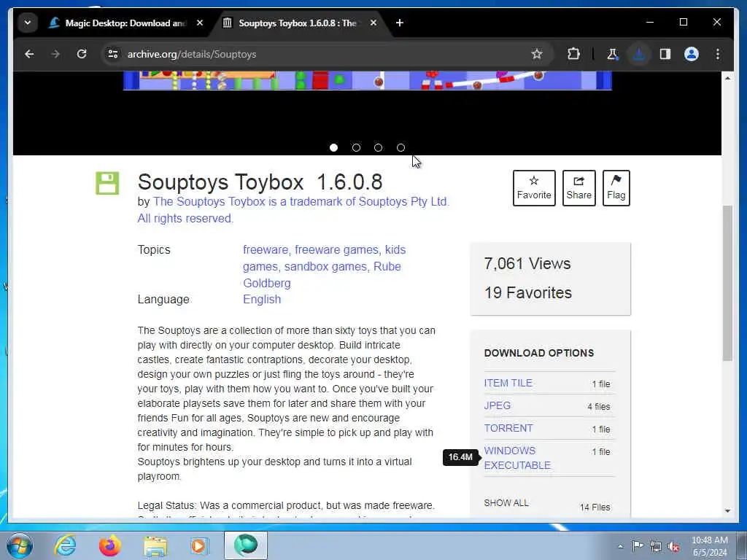Click the Souptoys screenshot image strip
The width and height of the screenshot is (747, 560).
coord(368,80)
